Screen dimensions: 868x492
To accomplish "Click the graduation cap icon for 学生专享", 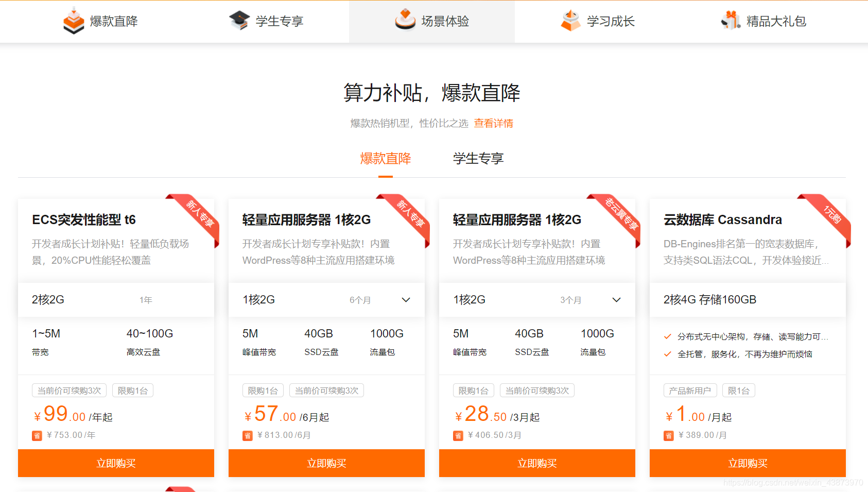I will (239, 21).
